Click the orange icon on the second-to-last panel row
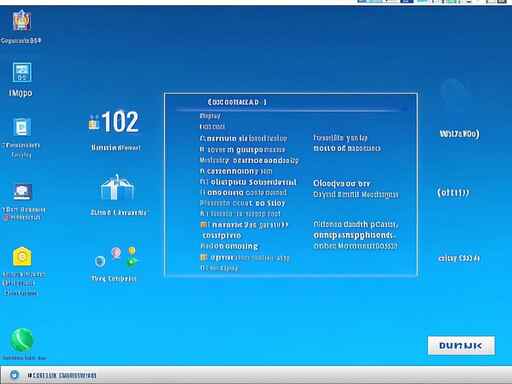Screen dimensions: 512x384 (204, 257)
